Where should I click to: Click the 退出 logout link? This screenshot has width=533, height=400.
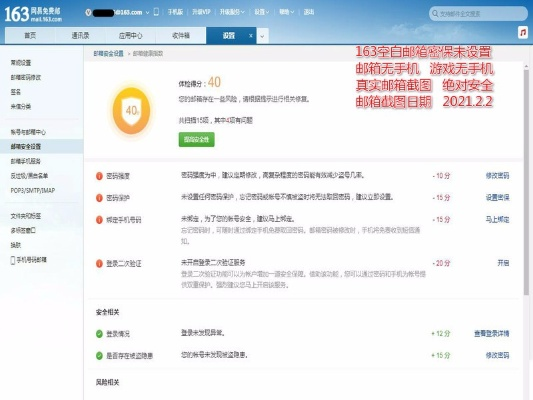309,12
